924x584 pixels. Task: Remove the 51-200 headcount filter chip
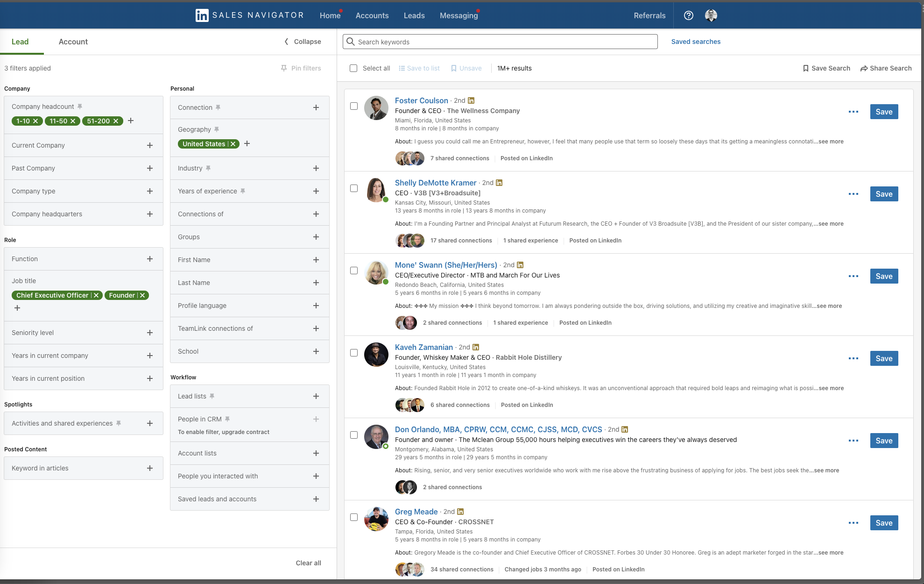[115, 121]
